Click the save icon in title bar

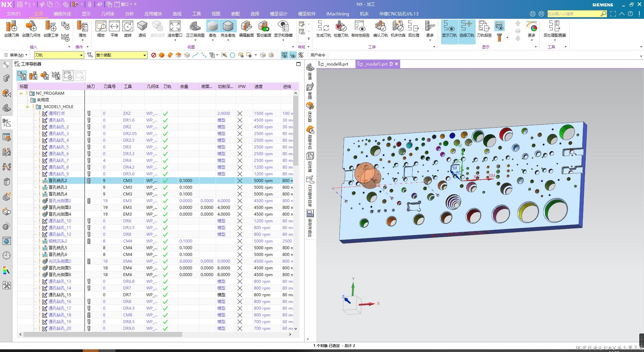(x=19, y=4)
